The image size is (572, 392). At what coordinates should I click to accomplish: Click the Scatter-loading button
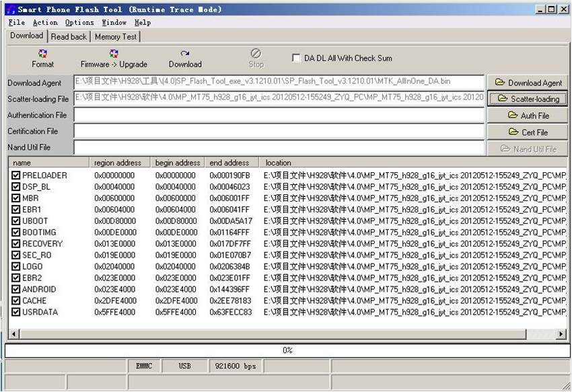tap(528, 99)
